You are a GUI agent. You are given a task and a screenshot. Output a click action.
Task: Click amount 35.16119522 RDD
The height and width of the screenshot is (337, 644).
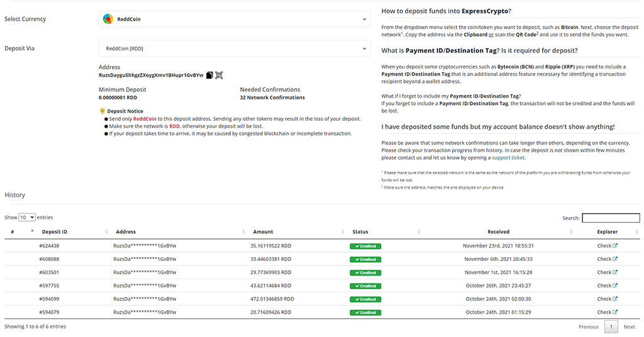point(270,246)
